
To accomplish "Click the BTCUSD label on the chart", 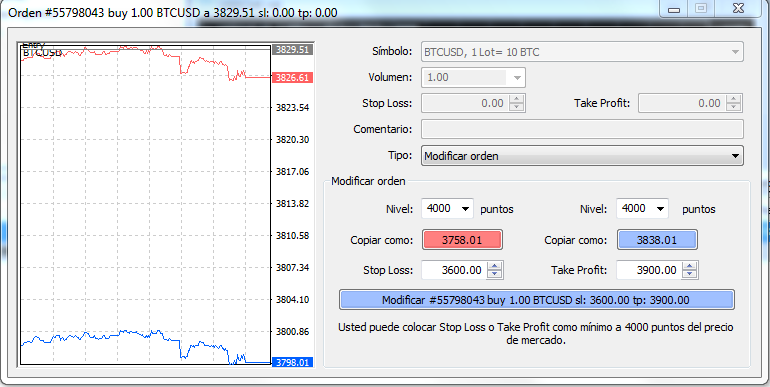I will point(42,53).
